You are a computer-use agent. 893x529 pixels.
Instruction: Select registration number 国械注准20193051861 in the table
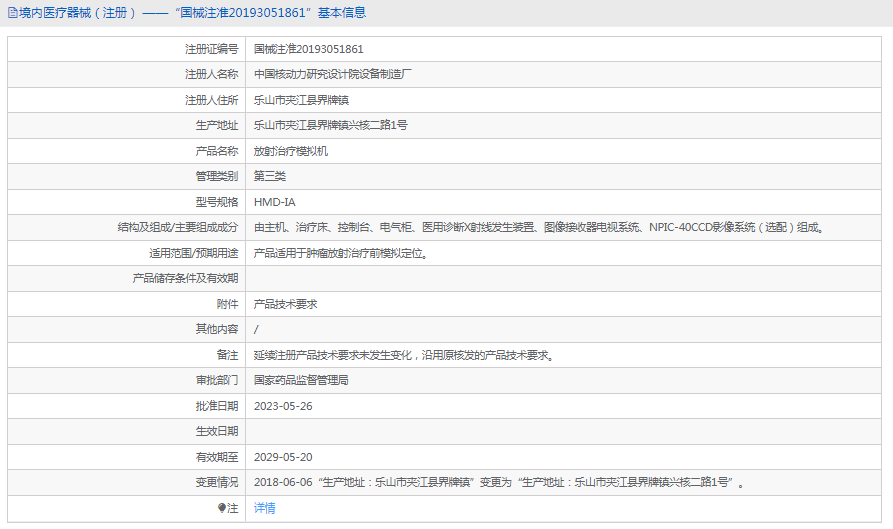click(308, 49)
